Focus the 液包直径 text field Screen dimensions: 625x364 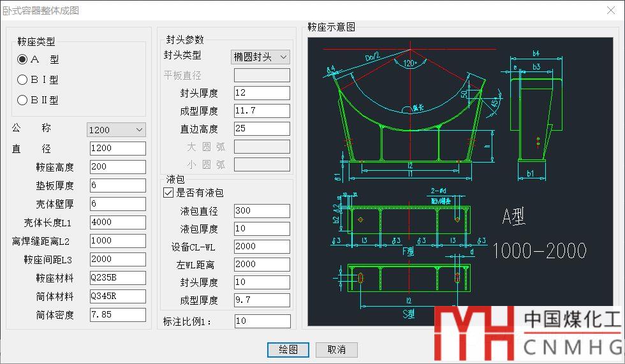pyautogui.click(x=261, y=211)
